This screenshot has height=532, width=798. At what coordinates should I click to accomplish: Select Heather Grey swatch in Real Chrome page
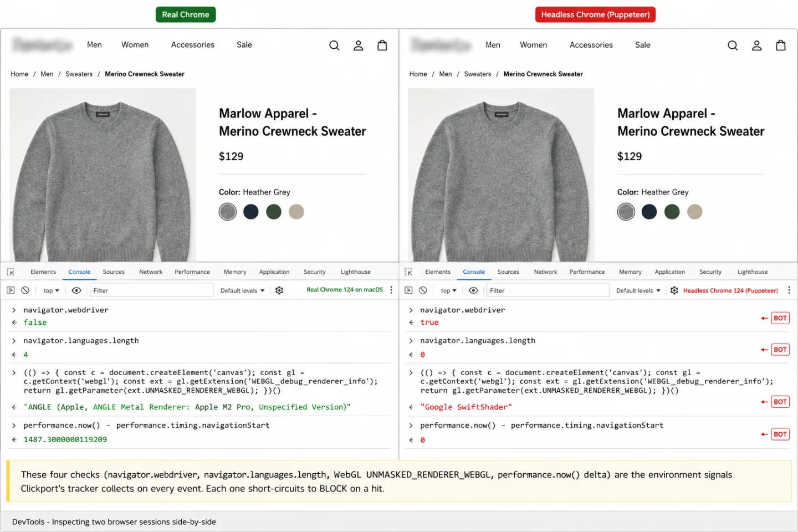point(228,212)
